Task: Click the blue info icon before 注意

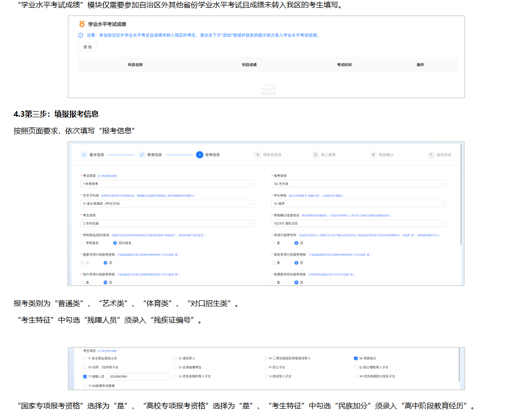Action: tap(81, 35)
